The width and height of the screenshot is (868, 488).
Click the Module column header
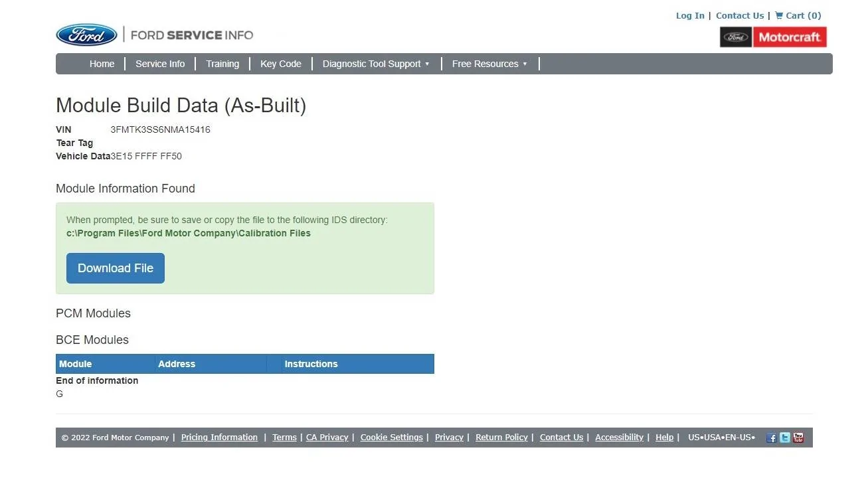[75, 364]
